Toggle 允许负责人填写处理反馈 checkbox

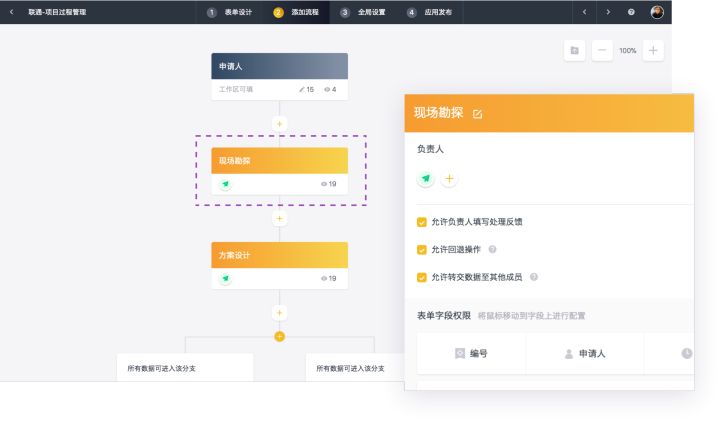tap(422, 222)
